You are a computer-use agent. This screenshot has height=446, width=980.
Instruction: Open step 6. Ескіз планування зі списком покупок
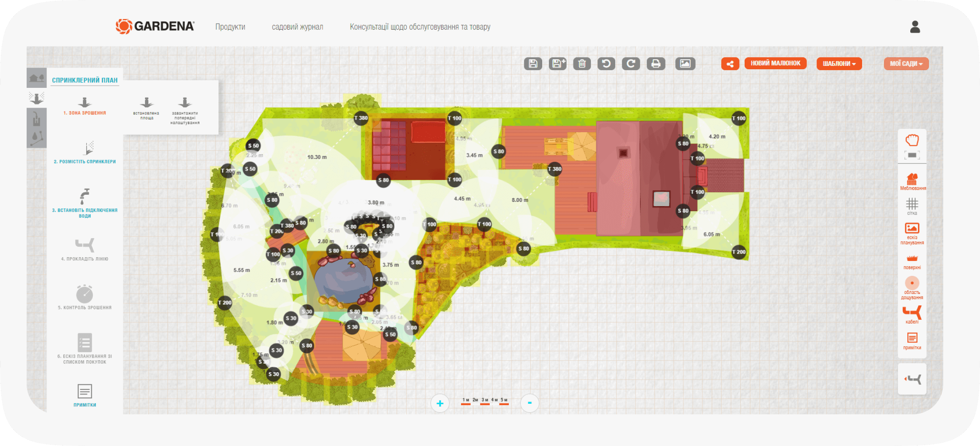[85, 348]
